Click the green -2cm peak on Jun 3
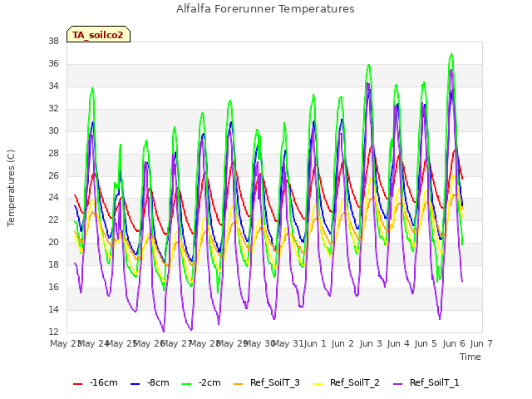Viewport: 532px width, 399px height. [x=369, y=65]
